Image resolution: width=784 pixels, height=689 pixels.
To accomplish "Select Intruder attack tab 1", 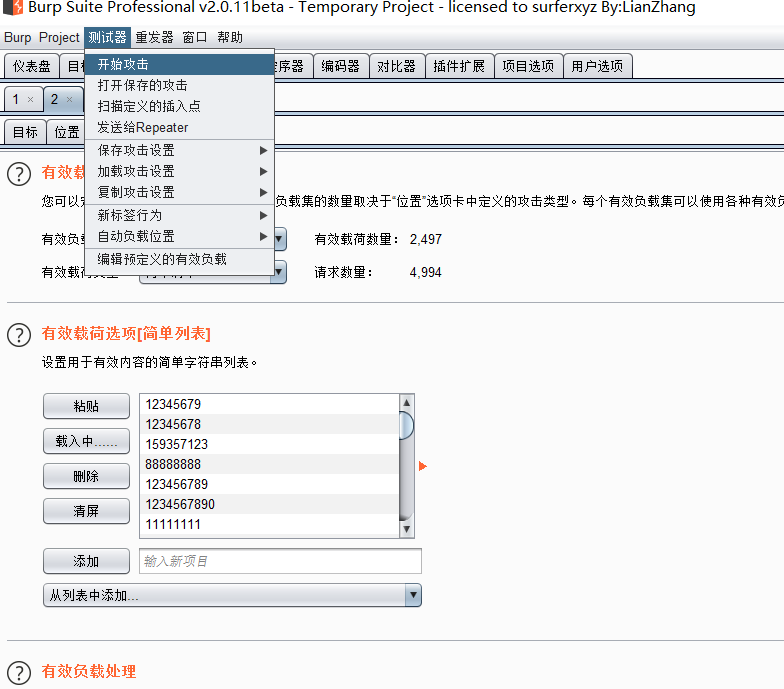I will pyautogui.click(x=22, y=100).
